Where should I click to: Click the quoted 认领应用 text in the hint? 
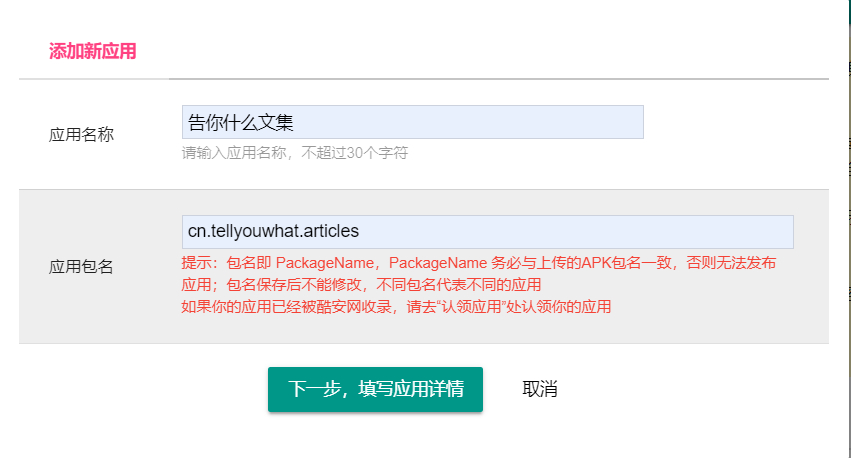(472, 307)
